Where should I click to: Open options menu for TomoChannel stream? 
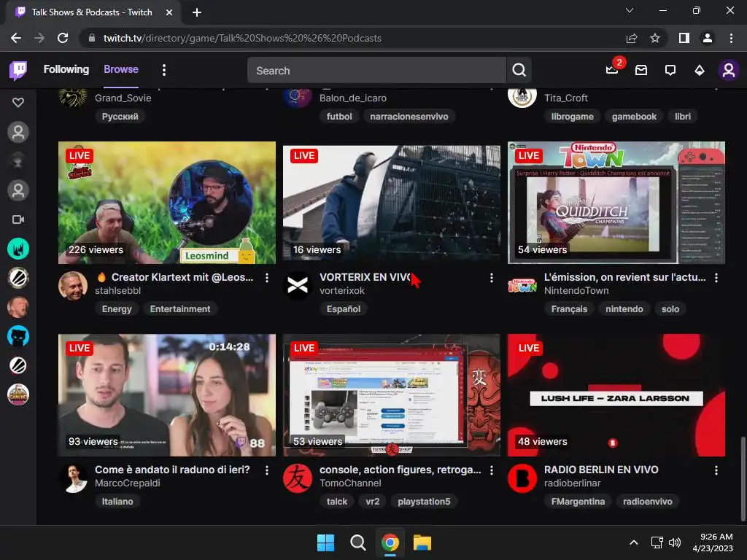[492, 470]
